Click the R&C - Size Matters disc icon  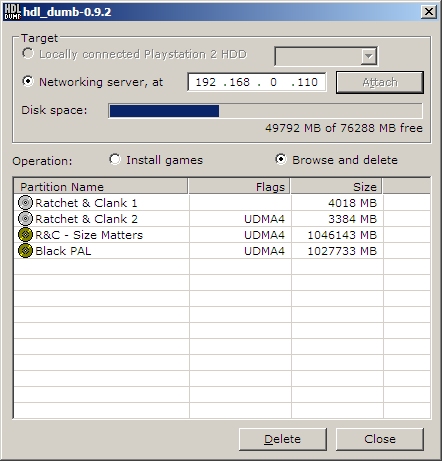tap(25, 235)
